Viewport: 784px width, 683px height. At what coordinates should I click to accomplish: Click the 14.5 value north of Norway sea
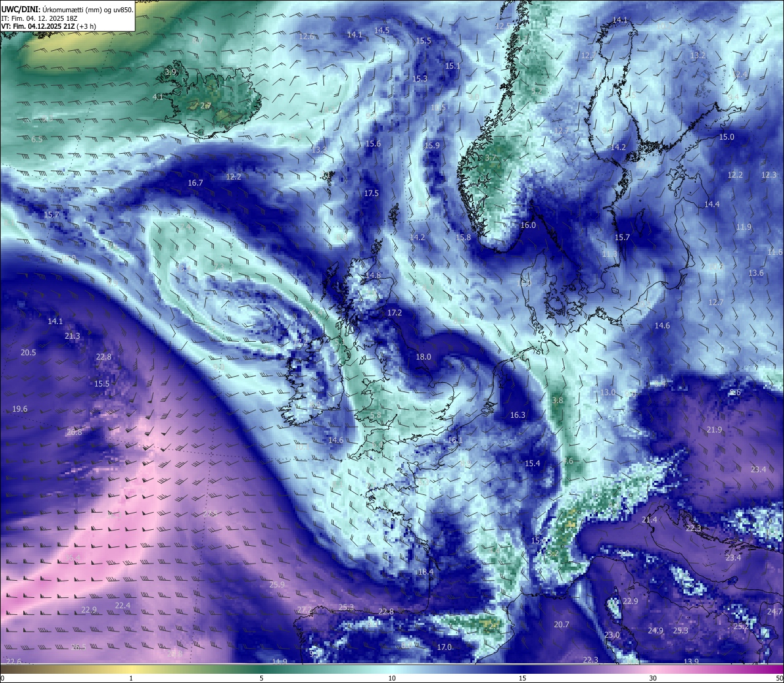382,30
